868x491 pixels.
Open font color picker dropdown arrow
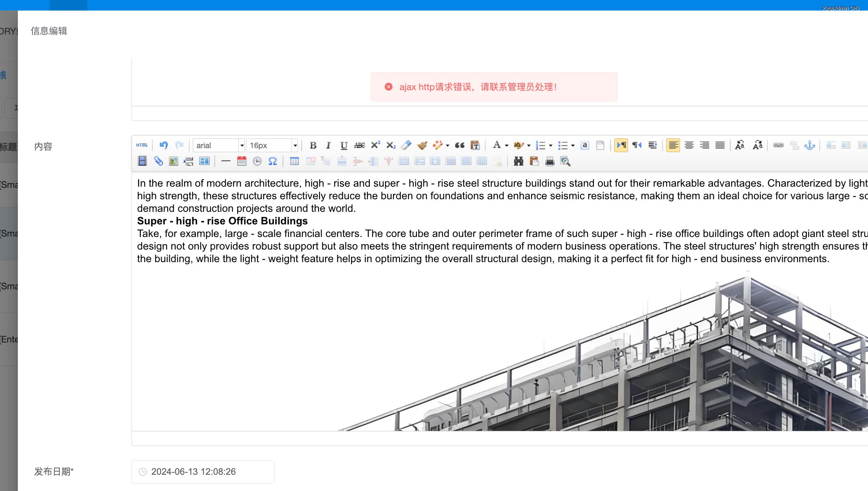507,145
